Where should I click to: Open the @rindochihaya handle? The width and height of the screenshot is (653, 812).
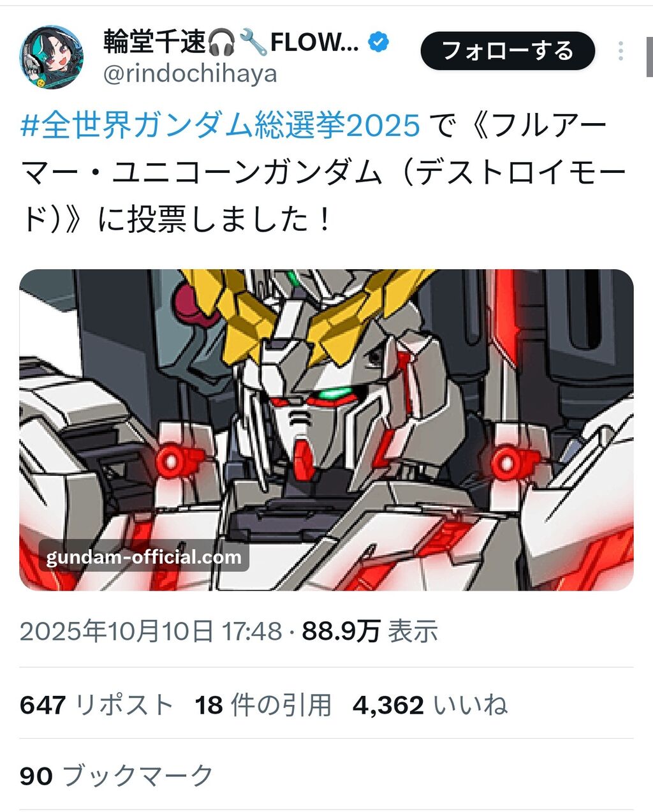(x=190, y=75)
